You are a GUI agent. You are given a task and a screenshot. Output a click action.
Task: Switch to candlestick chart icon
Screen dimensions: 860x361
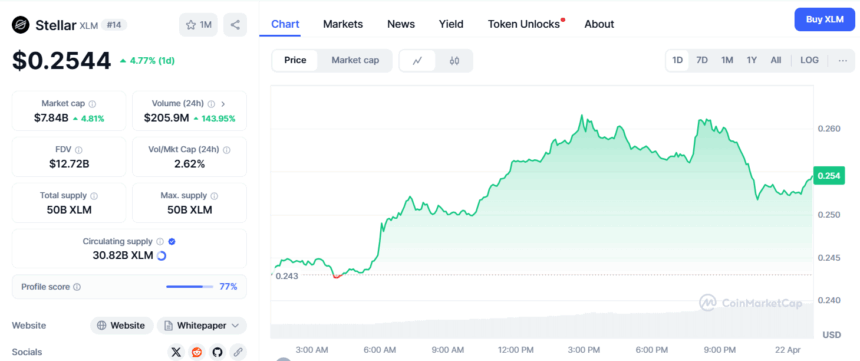[454, 60]
